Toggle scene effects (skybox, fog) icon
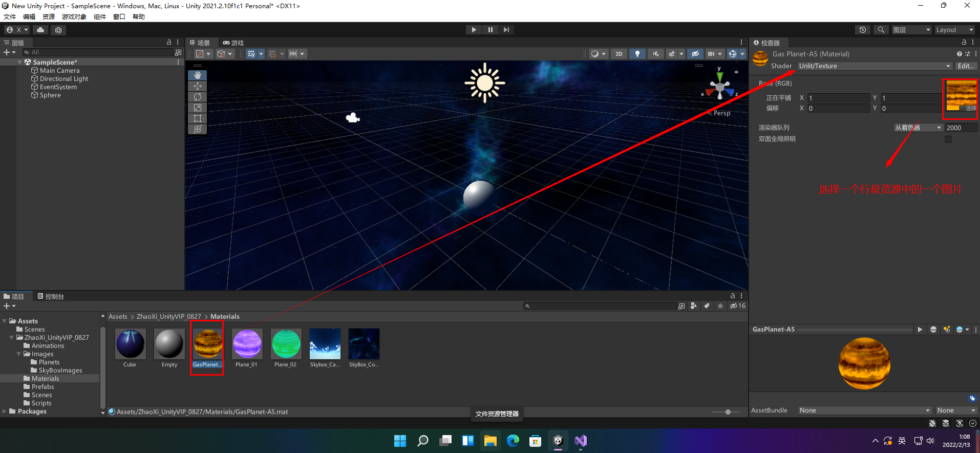This screenshot has height=453, width=980. (x=672, y=54)
